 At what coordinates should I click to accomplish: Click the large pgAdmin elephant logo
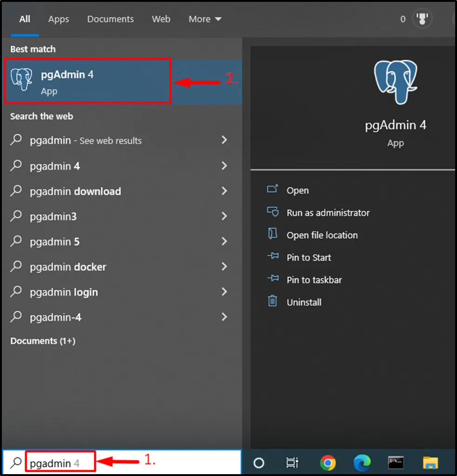[x=395, y=81]
